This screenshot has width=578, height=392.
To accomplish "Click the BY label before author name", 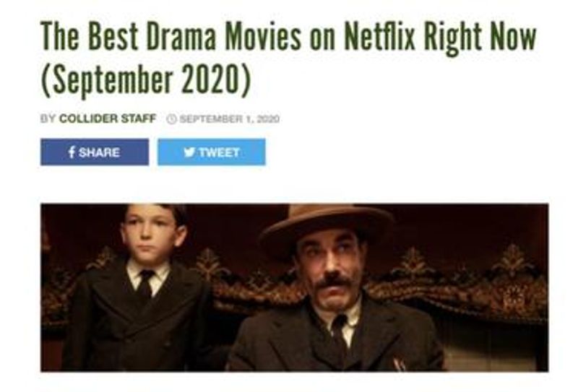I will pyautogui.click(x=48, y=118).
